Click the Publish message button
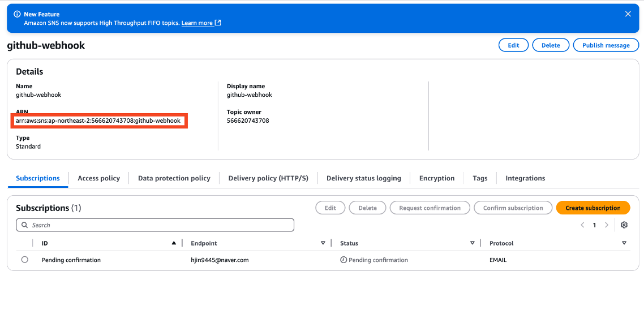 (606, 45)
